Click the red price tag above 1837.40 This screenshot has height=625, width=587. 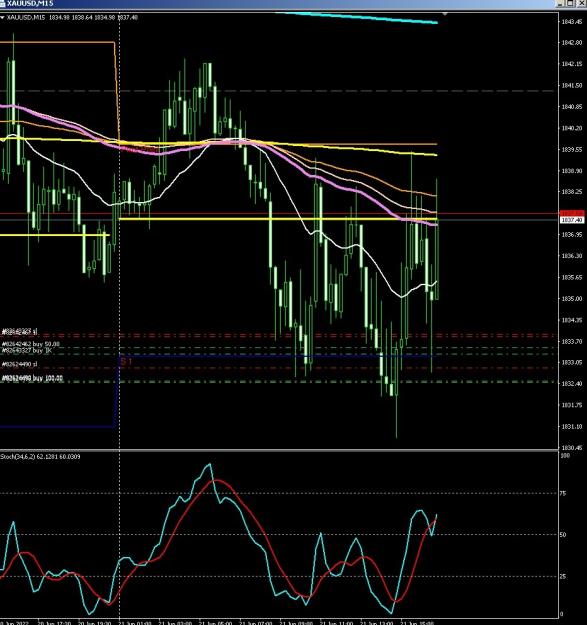click(572, 213)
